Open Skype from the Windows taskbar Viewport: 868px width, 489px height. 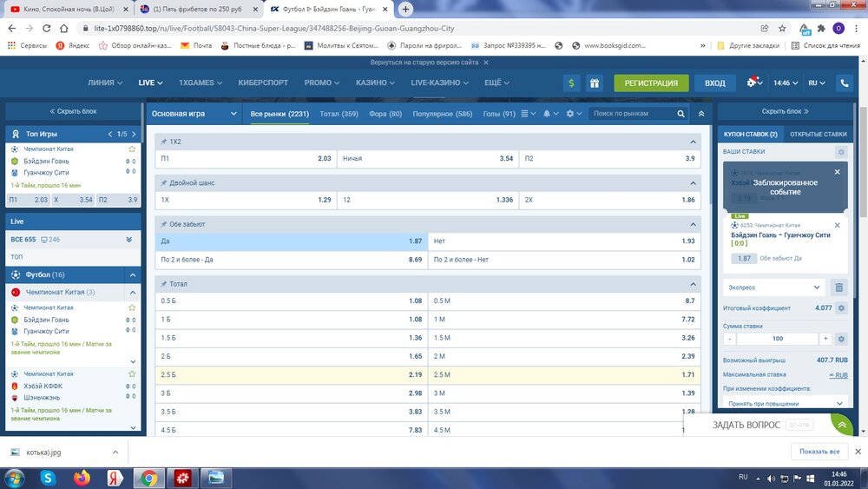coord(48,478)
